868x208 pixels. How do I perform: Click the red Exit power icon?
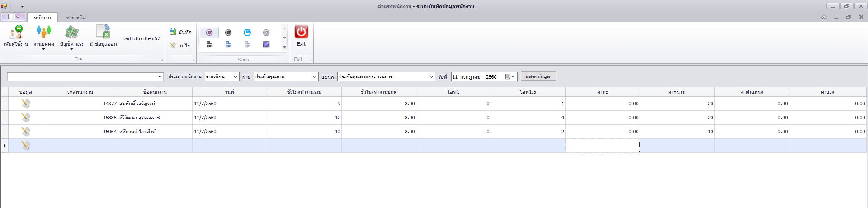[x=301, y=32]
